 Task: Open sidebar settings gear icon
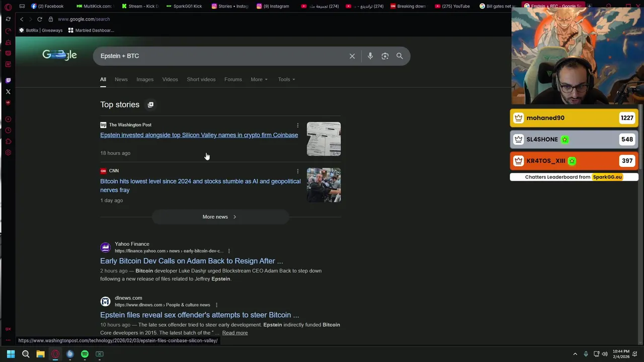tap(8, 152)
